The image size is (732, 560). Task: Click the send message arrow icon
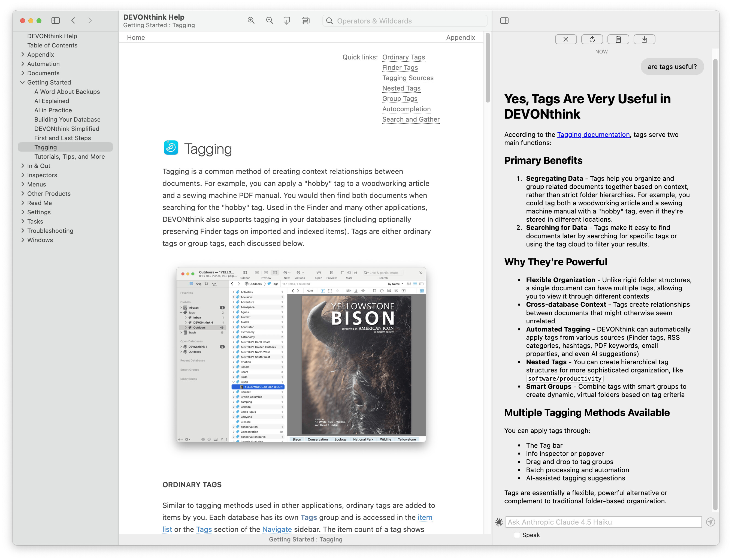710,522
